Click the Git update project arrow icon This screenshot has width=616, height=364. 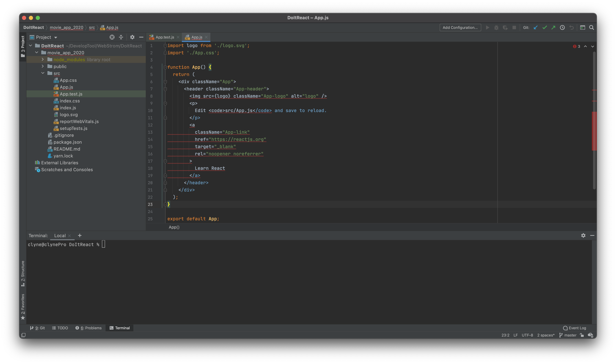[536, 27]
